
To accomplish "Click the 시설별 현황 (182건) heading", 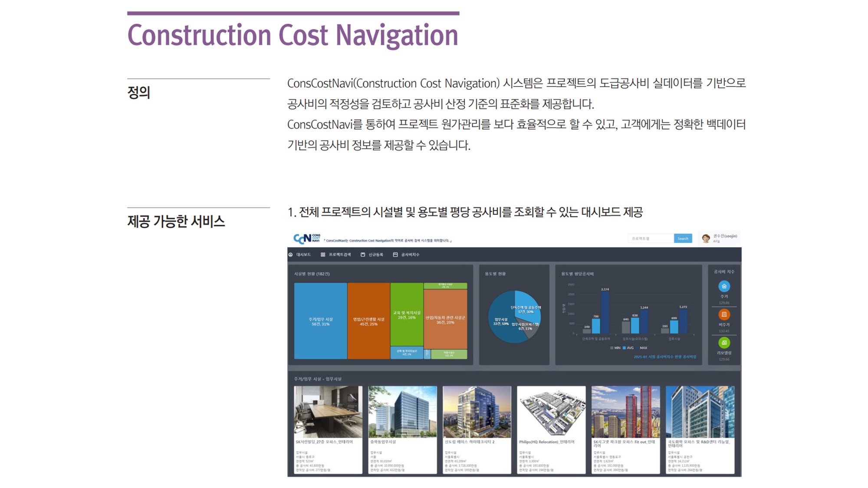I will click(312, 274).
